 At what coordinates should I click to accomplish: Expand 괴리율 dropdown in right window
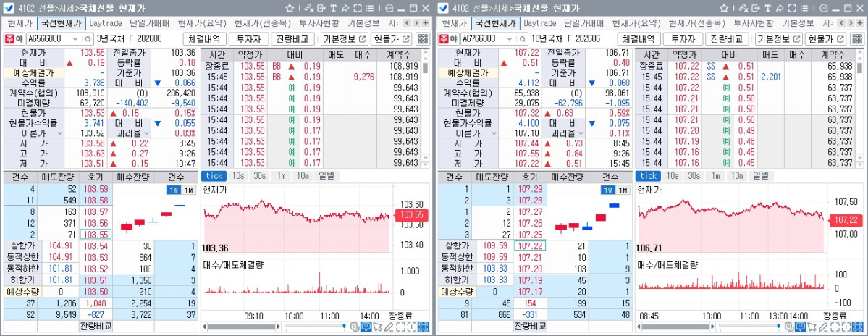(581, 133)
